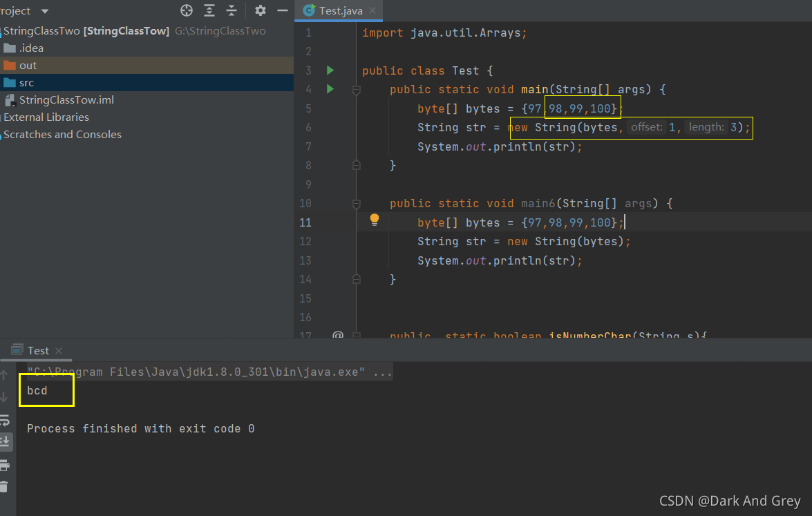The width and height of the screenshot is (812, 516).
Task: Click the Up the stack trace arrow
Action: click(x=4, y=374)
